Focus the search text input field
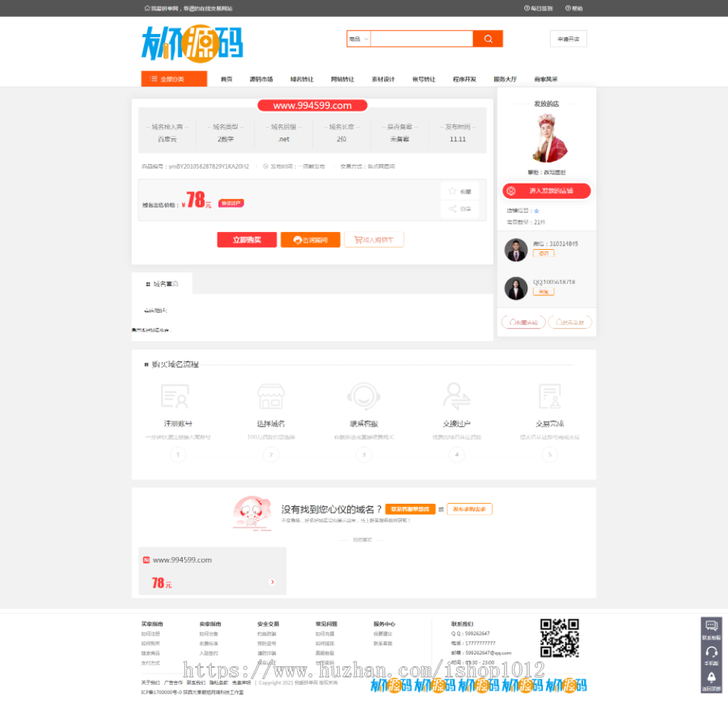The width and height of the screenshot is (728, 701). click(x=421, y=39)
